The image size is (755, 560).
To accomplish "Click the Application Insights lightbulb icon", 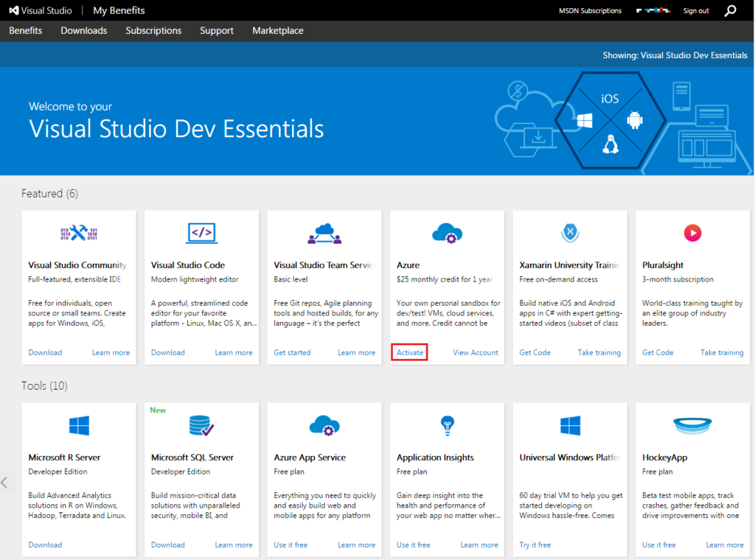I will tap(447, 425).
